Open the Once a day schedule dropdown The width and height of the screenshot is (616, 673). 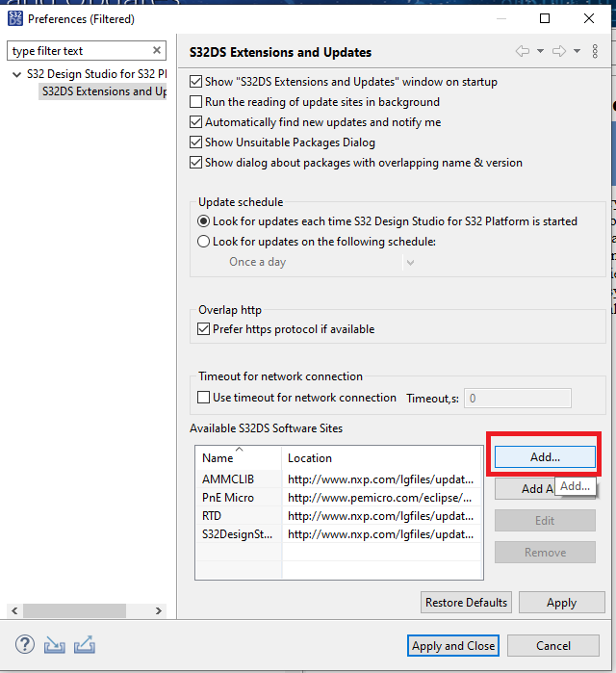[321, 262]
